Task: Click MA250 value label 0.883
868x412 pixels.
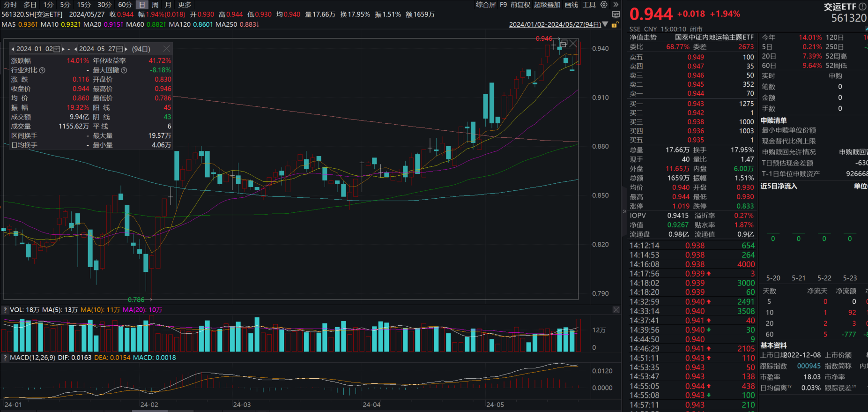Action: (249, 24)
